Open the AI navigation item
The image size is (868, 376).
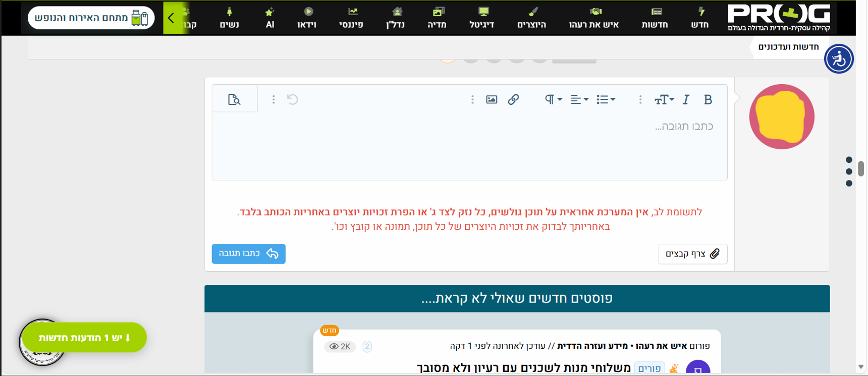(270, 18)
